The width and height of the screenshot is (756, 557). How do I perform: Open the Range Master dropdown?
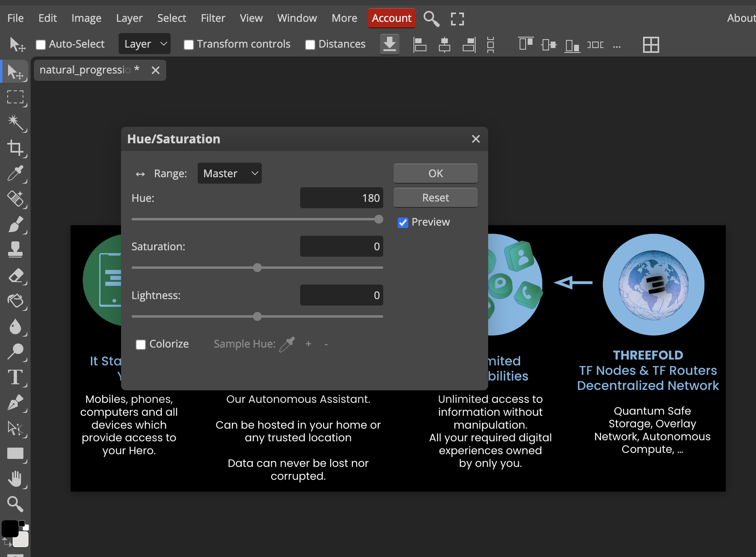(x=230, y=174)
